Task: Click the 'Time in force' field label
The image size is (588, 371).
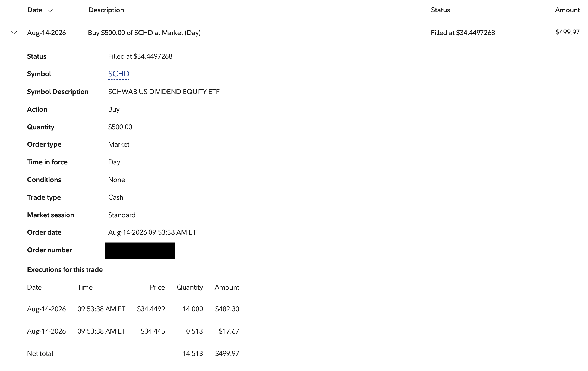Action: (x=47, y=162)
